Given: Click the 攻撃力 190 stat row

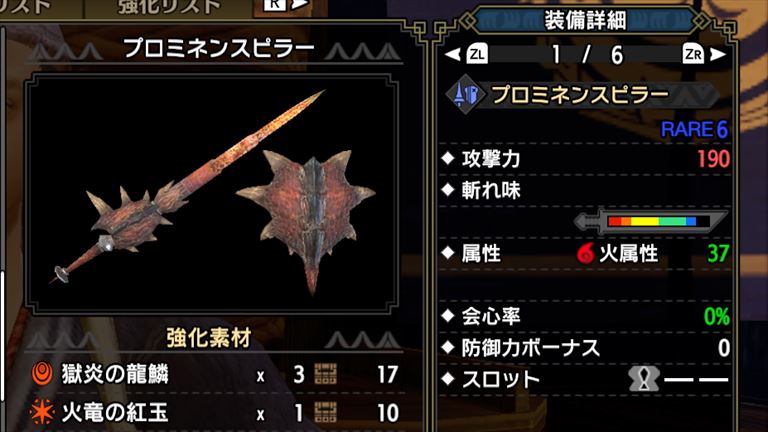Looking at the screenshot, I should point(586,159).
